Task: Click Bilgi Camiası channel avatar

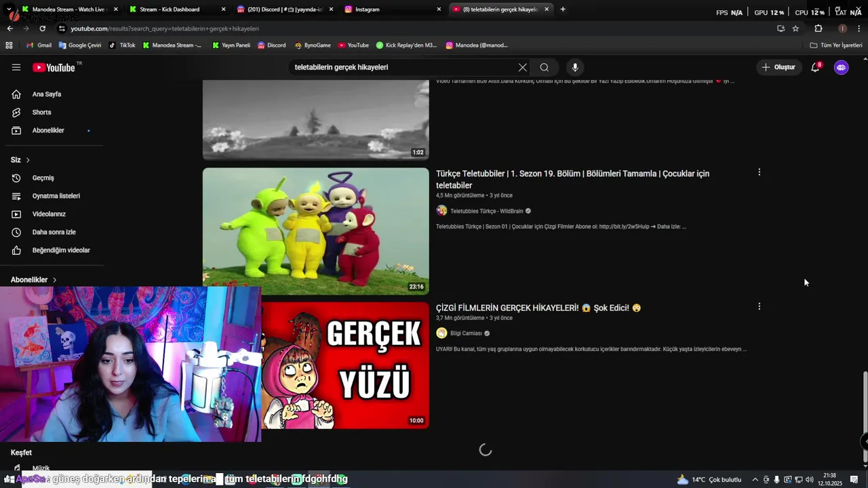Action: 441,333
